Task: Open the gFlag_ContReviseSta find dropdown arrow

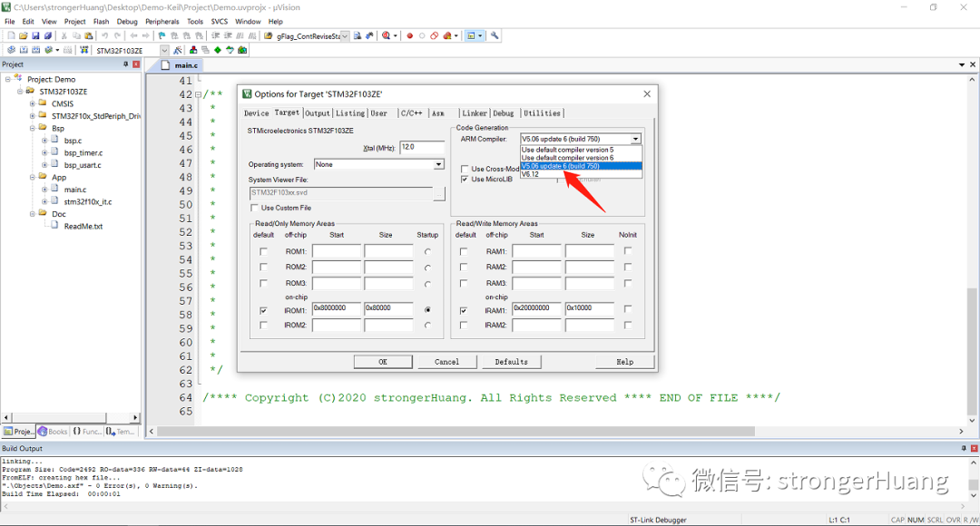Action: 345,35
